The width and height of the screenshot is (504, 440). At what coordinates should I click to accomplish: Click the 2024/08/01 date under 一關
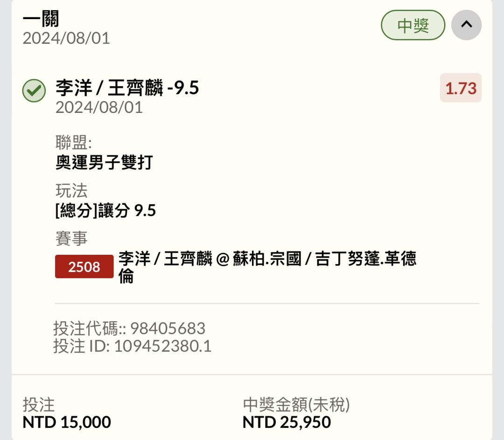click(x=66, y=38)
